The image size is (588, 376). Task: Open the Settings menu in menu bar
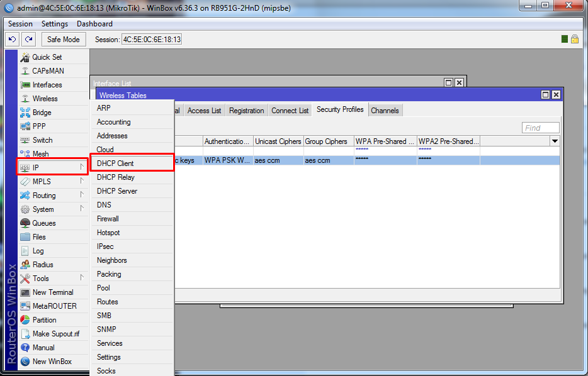pos(55,24)
